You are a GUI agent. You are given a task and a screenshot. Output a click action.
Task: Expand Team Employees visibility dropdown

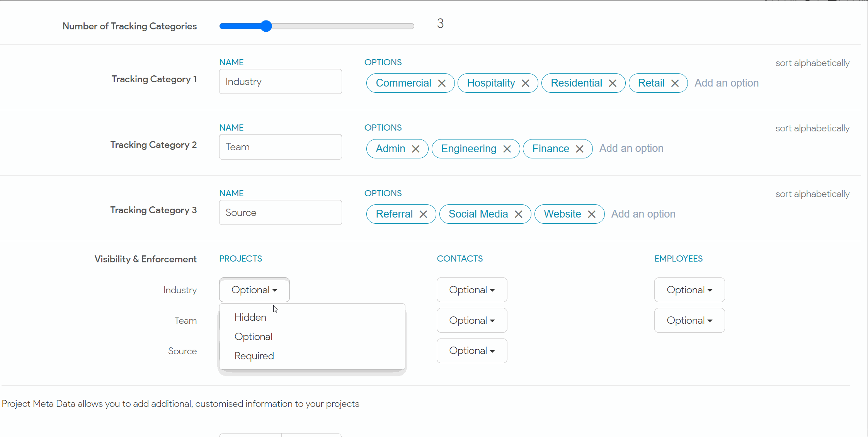pyautogui.click(x=689, y=320)
